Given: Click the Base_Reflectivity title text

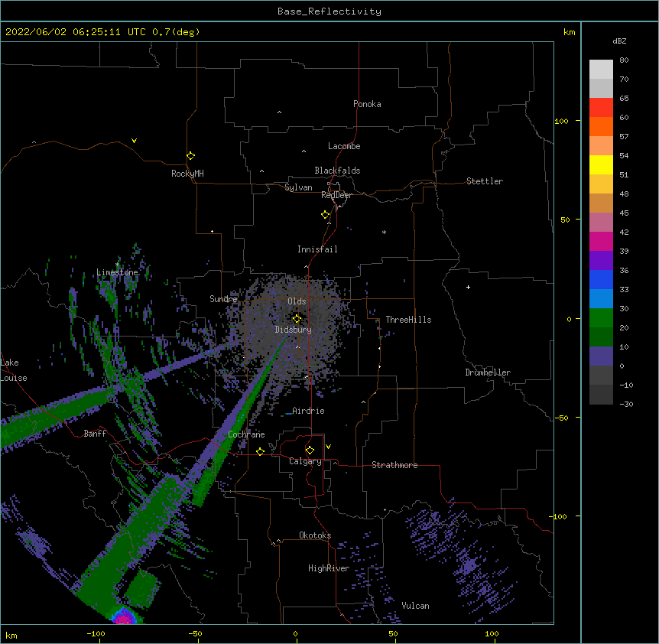Looking at the screenshot, I should coord(329,11).
